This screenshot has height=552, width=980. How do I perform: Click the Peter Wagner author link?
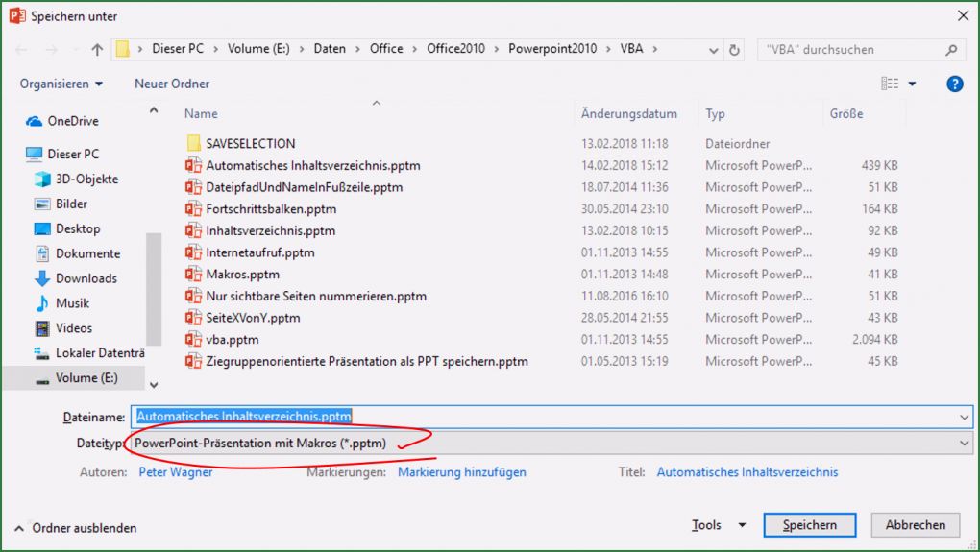(x=175, y=472)
